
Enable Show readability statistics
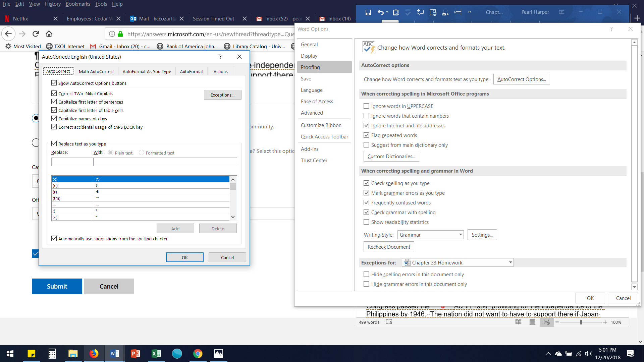[366, 222]
